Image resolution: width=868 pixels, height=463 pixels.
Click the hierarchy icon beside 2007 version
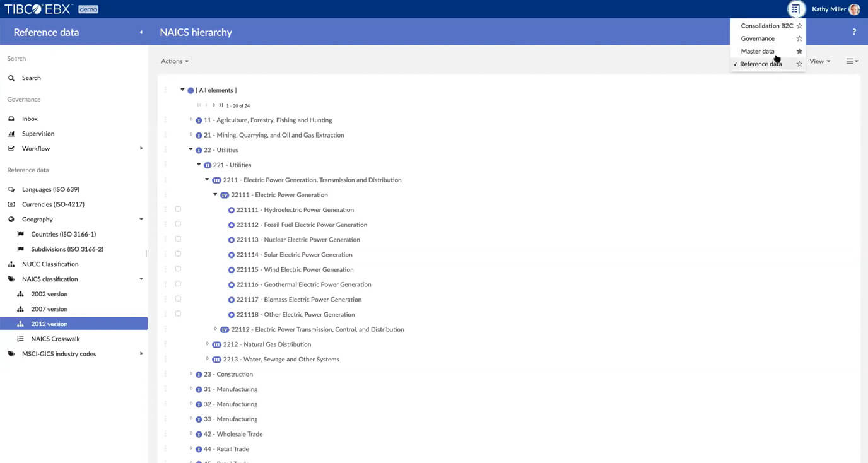coord(20,309)
